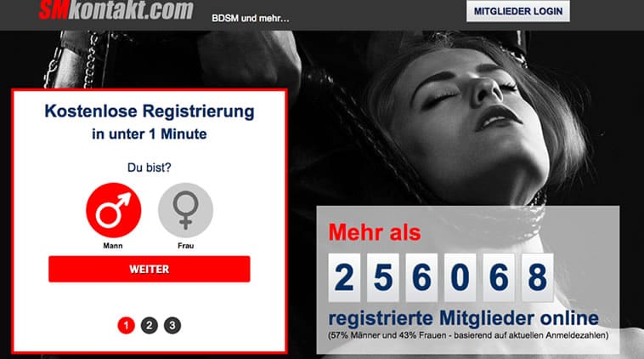Viewport: 644px width, 359px height.
Task: Click the counter tile showing digit 5
Action: [383, 277]
